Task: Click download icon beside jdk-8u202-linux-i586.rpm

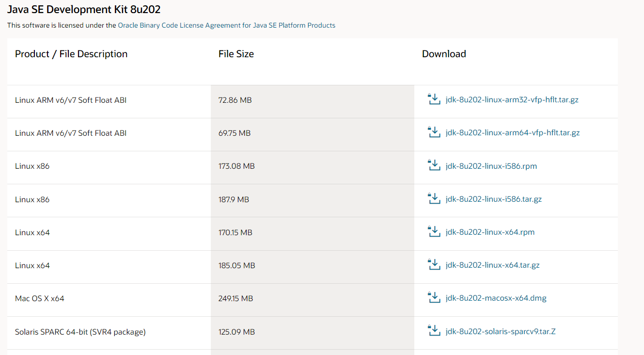Action: coord(434,165)
